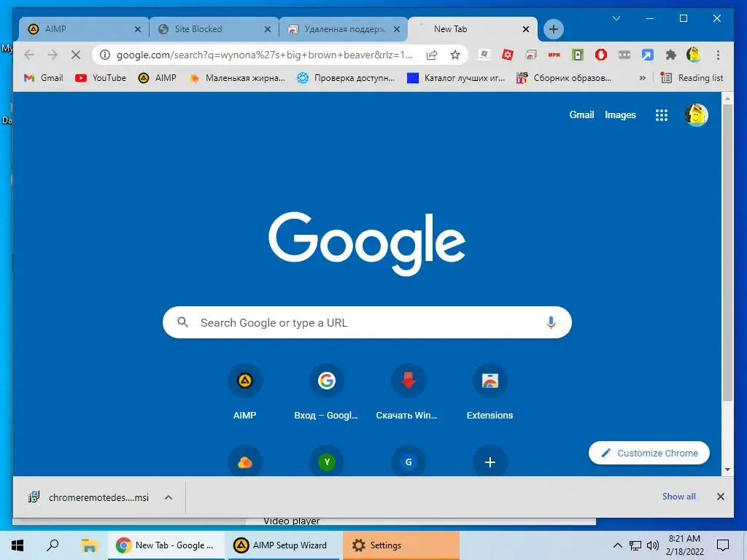The image size is (747, 560).
Task: Switch to the AIMP tab
Action: coord(83,29)
